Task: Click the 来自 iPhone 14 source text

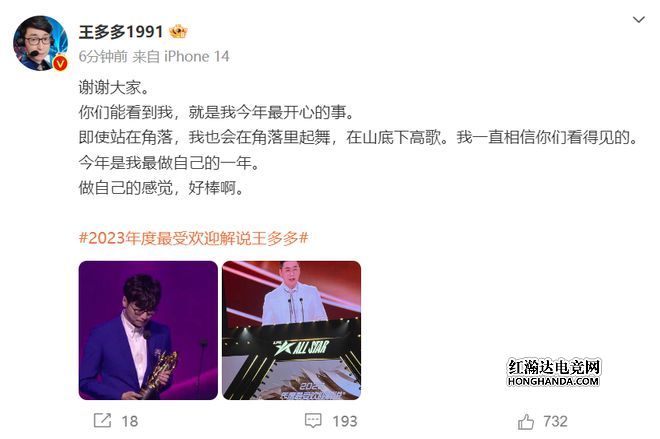Action: [x=181, y=56]
